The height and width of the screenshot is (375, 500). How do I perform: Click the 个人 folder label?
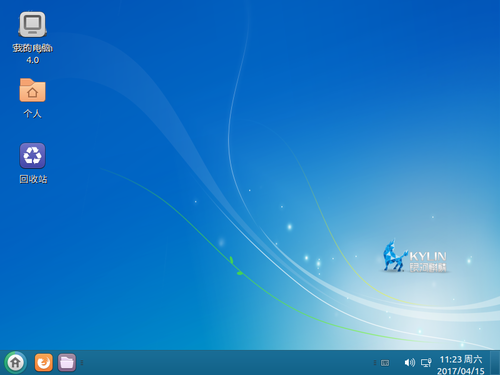tap(32, 114)
